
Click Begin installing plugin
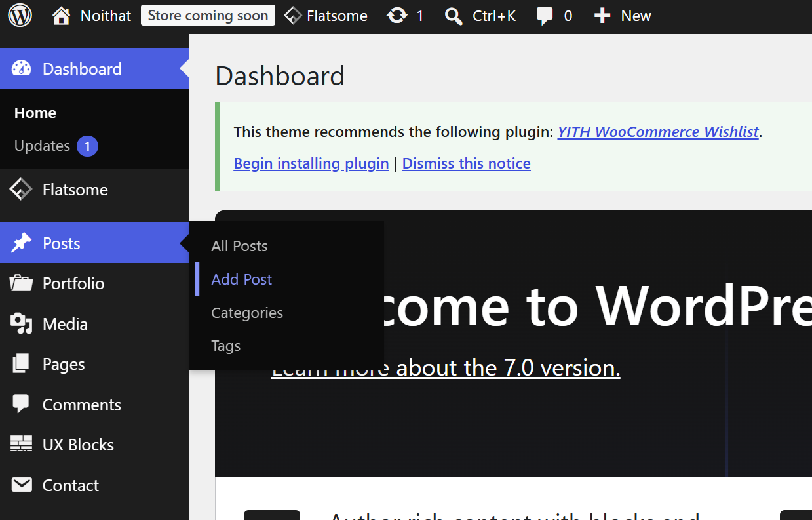coord(311,163)
